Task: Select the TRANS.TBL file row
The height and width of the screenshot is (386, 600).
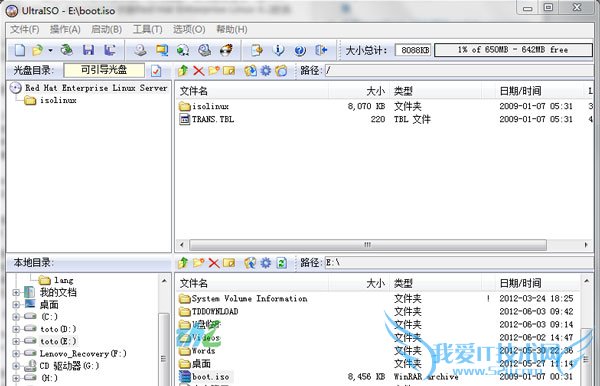Action: (x=385, y=119)
